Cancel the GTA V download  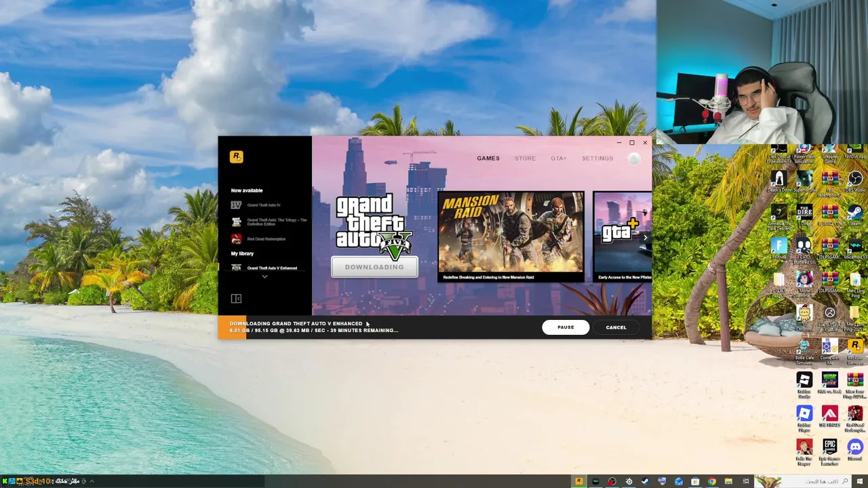(616, 327)
